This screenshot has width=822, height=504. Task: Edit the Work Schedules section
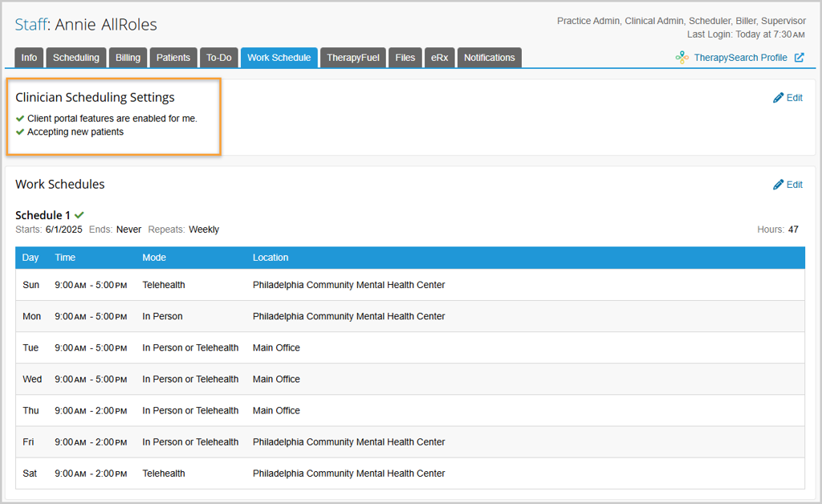click(x=788, y=185)
